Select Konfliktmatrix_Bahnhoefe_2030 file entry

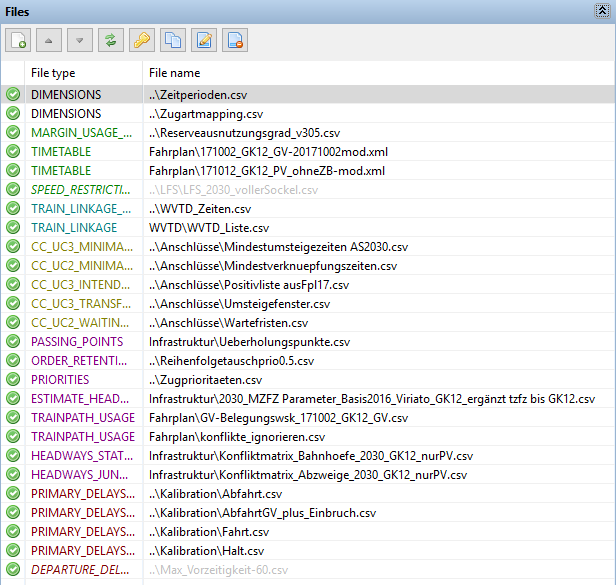[311, 456]
